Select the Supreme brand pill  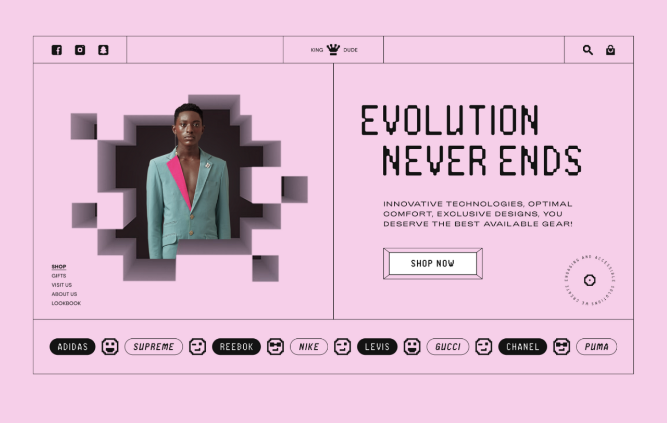[154, 346]
